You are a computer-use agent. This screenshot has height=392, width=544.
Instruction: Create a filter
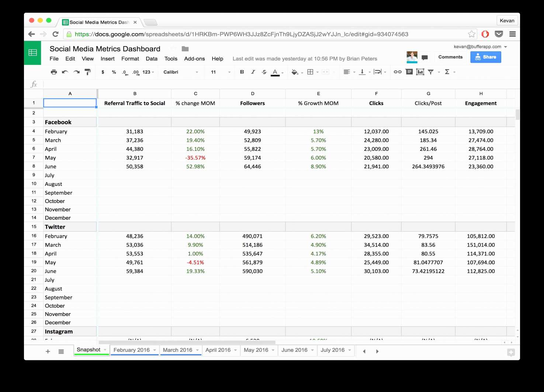(x=431, y=72)
